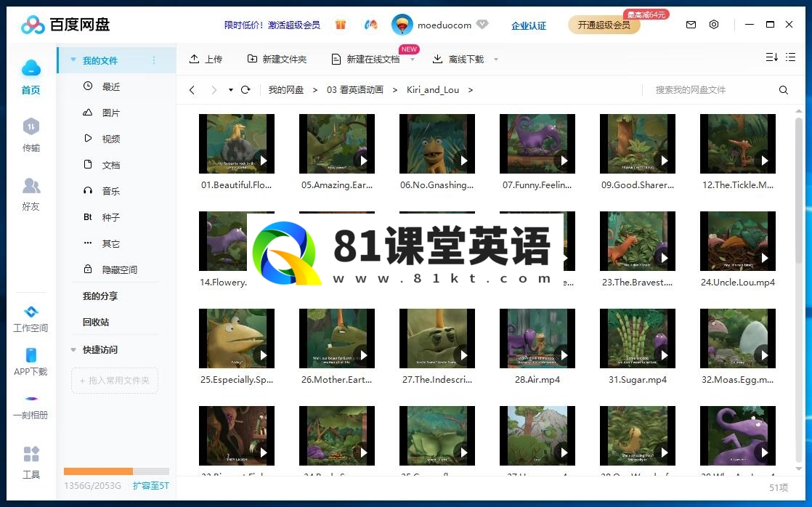Collapse the 快捷访问 section

point(73,349)
